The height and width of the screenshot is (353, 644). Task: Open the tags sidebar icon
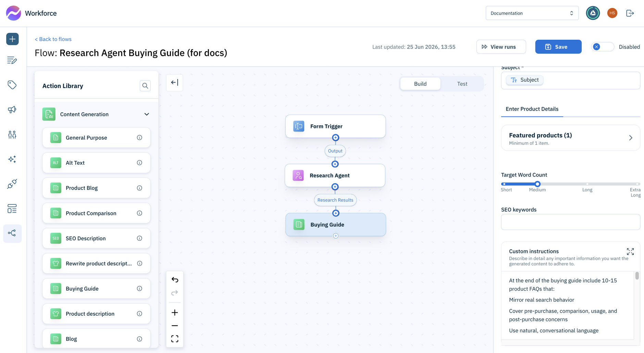pos(12,85)
